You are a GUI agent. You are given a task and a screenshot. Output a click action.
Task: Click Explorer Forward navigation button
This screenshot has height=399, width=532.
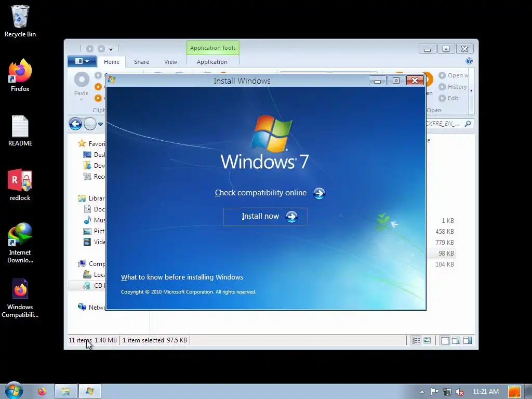pos(90,124)
